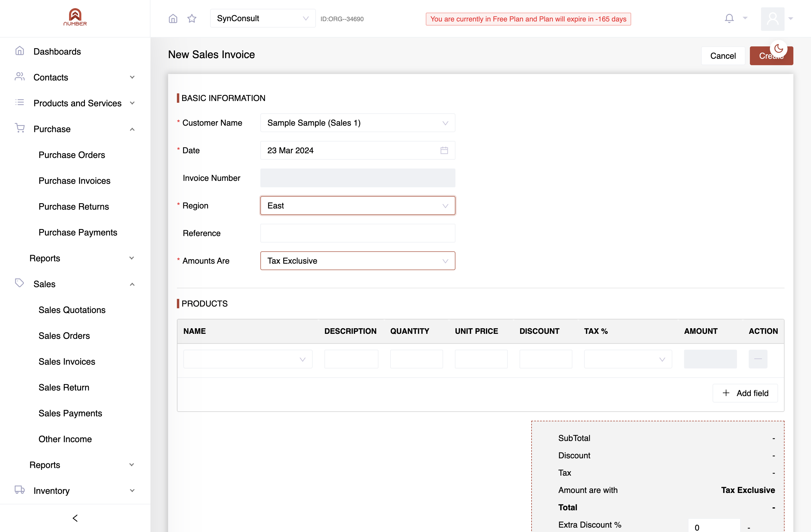This screenshot has width=811, height=532.
Task: Open Purchase Payments page
Action: (x=78, y=233)
